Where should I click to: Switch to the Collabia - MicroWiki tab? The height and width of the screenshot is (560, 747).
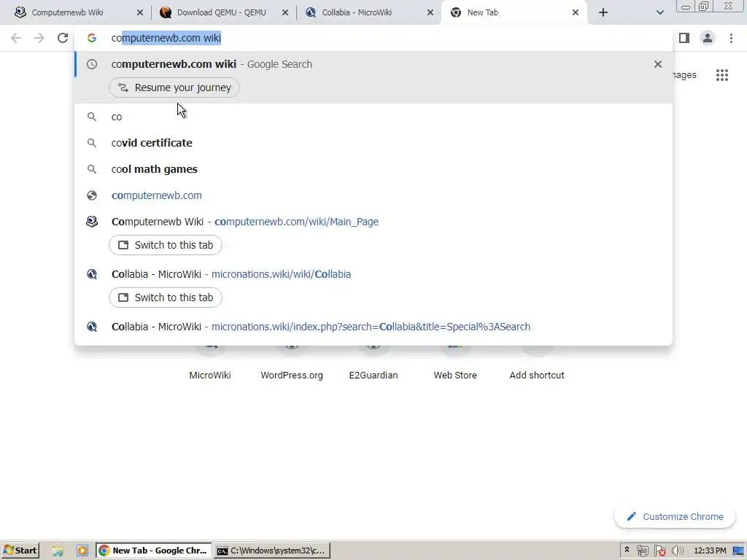click(x=357, y=12)
